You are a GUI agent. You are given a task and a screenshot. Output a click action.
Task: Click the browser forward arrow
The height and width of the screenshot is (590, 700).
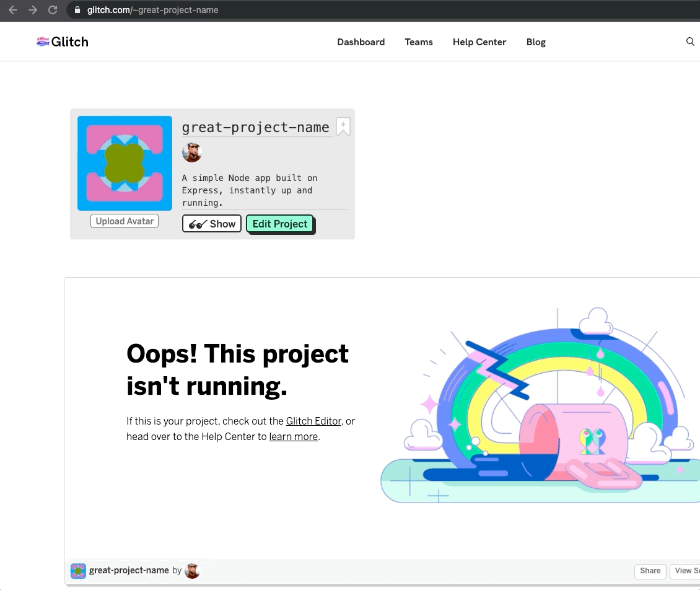point(33,10)
